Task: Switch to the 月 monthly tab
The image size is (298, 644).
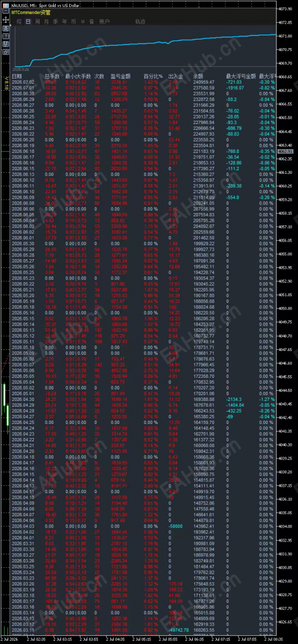Action: click(x=47, y=21)
